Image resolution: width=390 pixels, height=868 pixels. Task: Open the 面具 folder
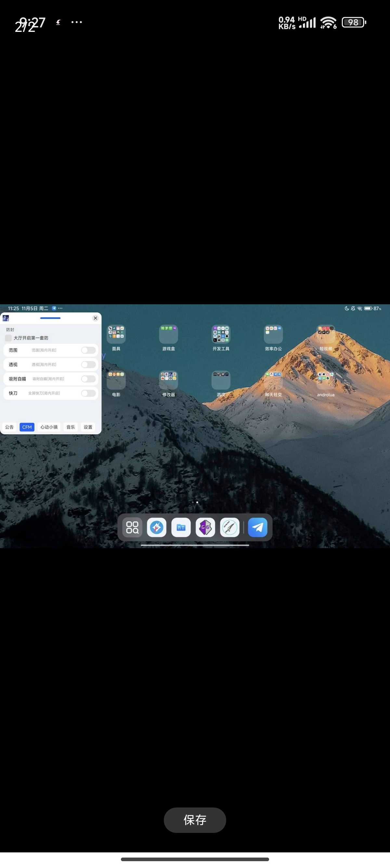[x=116, y=334]
